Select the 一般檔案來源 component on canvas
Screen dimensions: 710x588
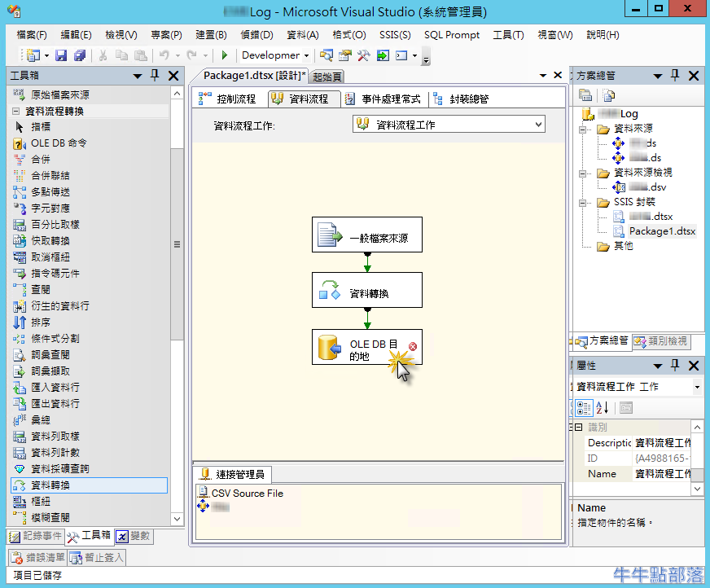coord(366,235)
